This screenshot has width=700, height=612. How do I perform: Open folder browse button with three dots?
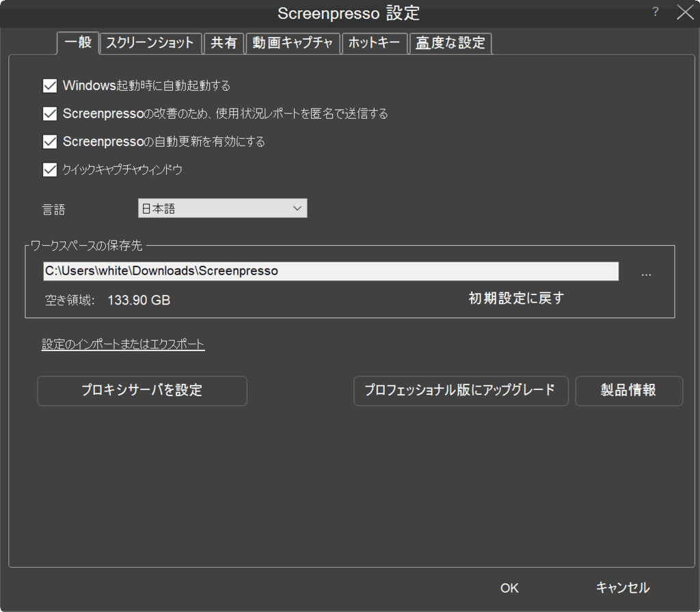click(646, 274)
